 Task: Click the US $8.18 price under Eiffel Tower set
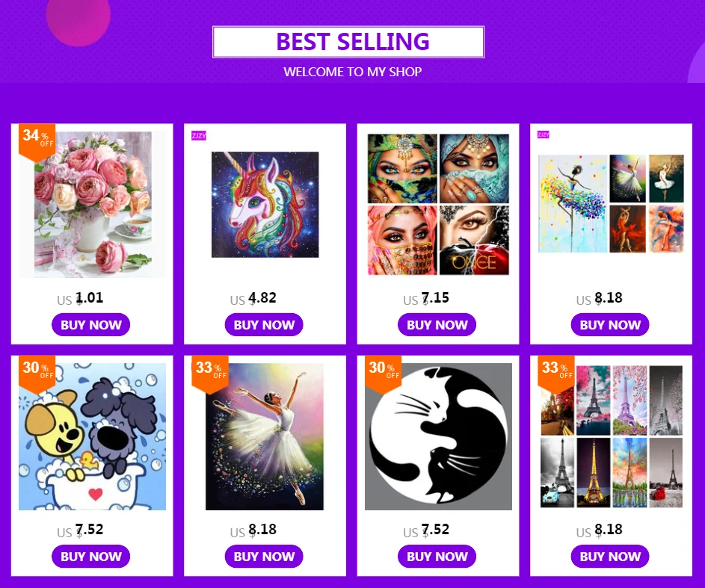coord(600,530)
